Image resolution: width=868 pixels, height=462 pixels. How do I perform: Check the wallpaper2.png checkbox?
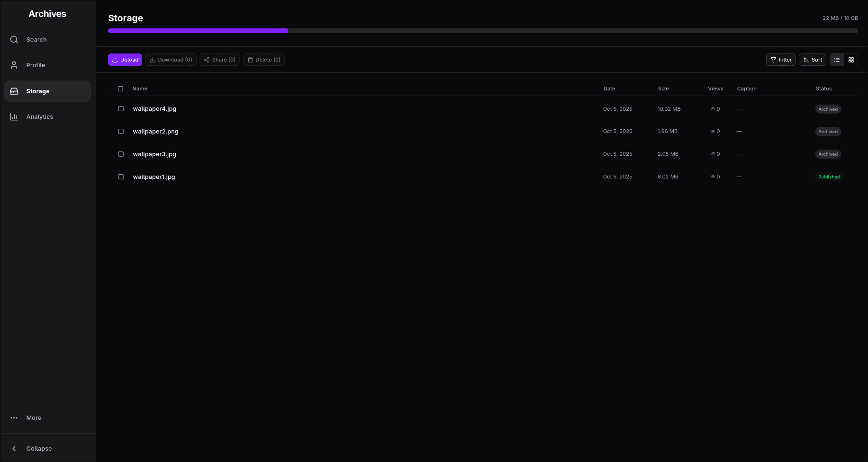coord(121,132)
